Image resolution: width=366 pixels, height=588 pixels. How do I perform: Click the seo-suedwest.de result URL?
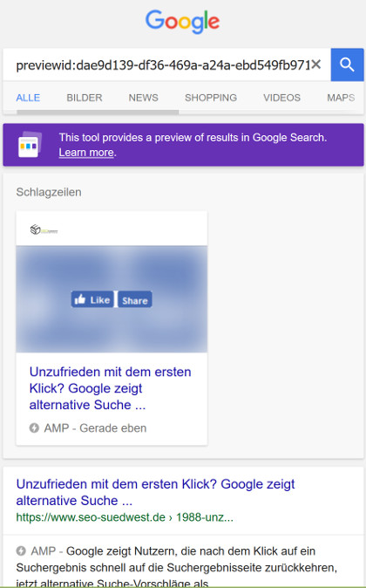click(x=125, y=517)
